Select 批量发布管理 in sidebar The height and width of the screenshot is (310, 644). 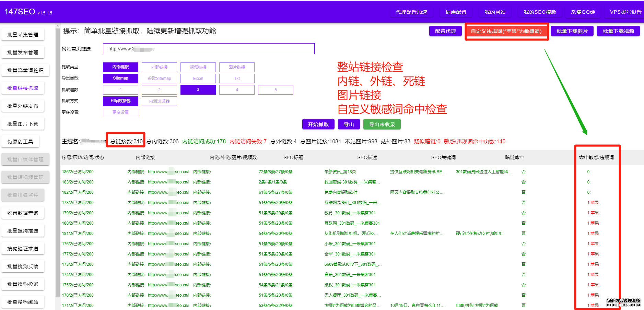pos(23,52)
